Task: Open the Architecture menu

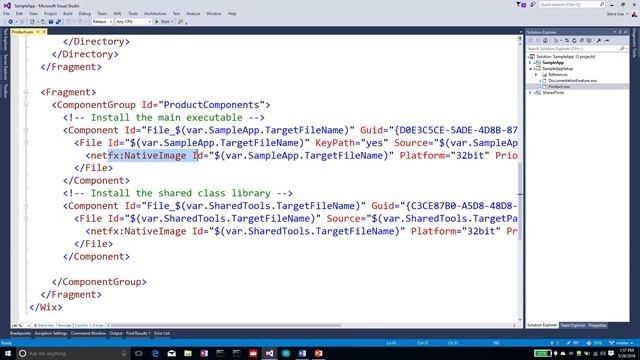Action: click(x=155, y=13)
